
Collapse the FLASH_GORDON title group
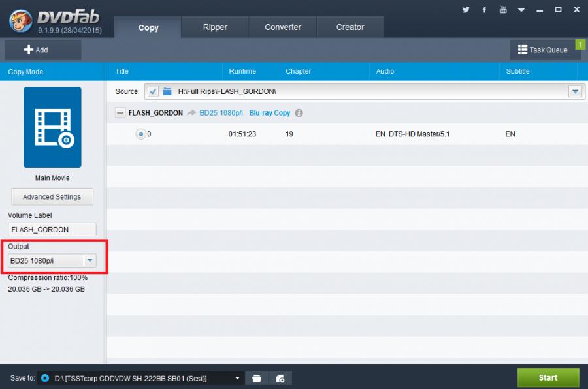pos(120,113)
